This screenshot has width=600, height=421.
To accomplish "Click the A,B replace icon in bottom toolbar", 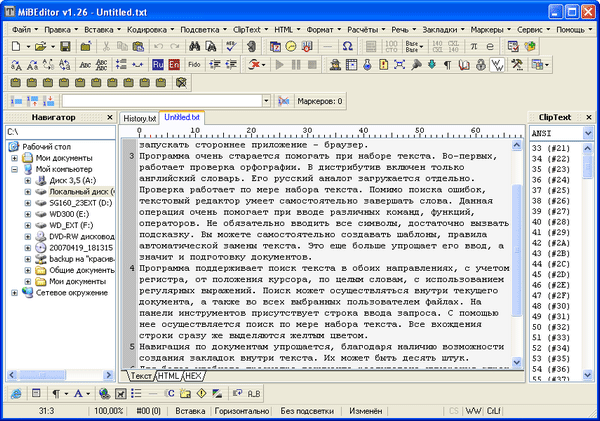I will [254, 393].
